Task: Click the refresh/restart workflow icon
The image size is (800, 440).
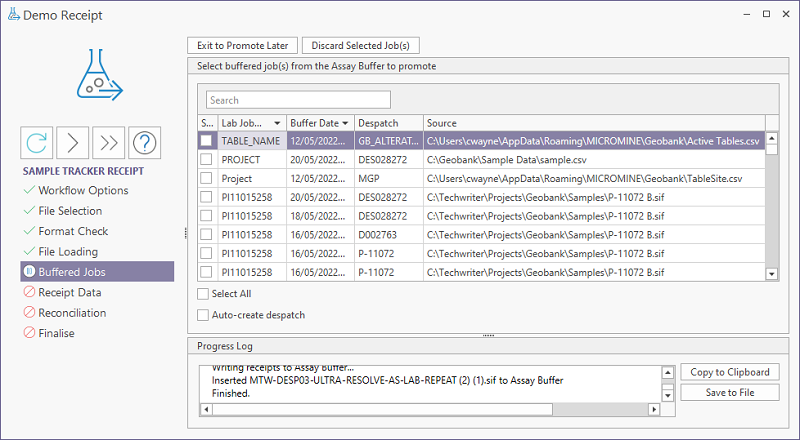Action: [37, 143]
